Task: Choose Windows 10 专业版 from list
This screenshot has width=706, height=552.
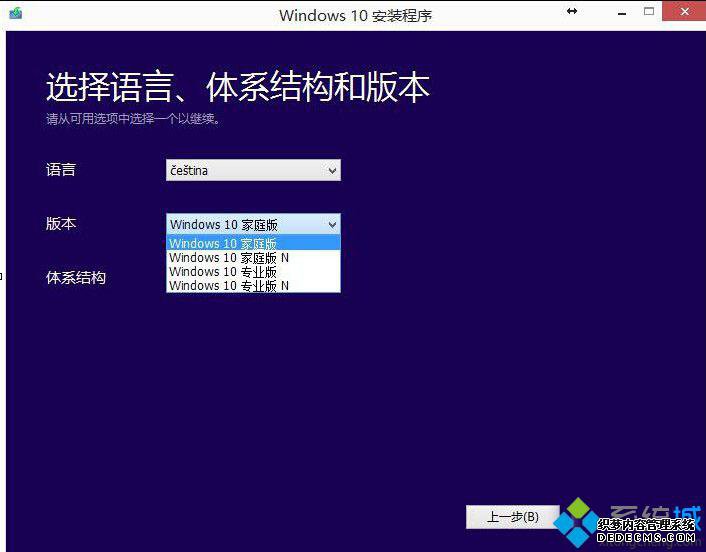Action: (253, 271)
